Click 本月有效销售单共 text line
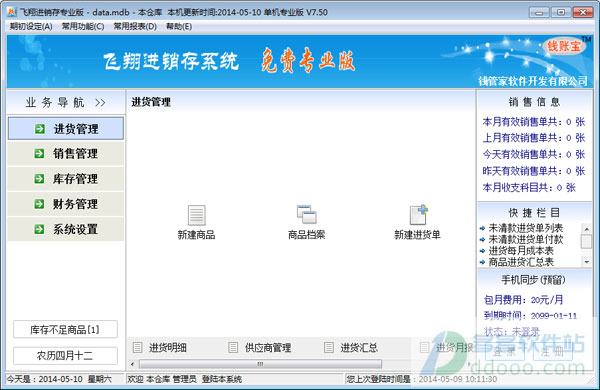Viewport: 600px width, 390px height. point(534,122)
